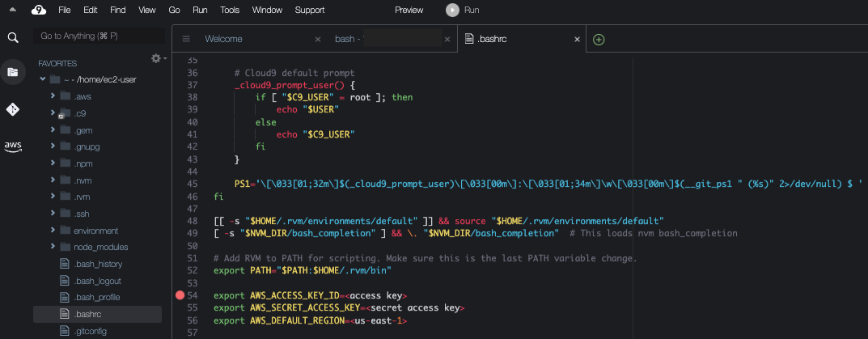The width and height of the screenshot is (868, 339).
Task: Collapse the /home/ec2-user root folder
Action: click(x=43, y=79)
